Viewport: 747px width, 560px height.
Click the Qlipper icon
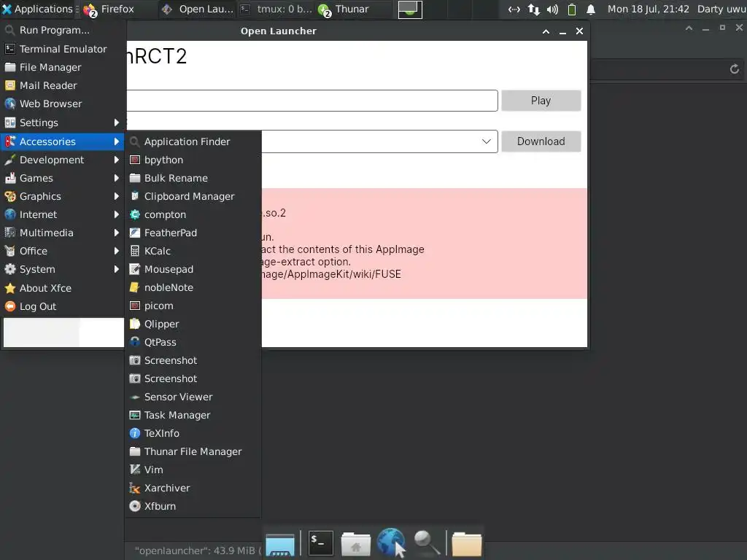(x=135, y=324)
